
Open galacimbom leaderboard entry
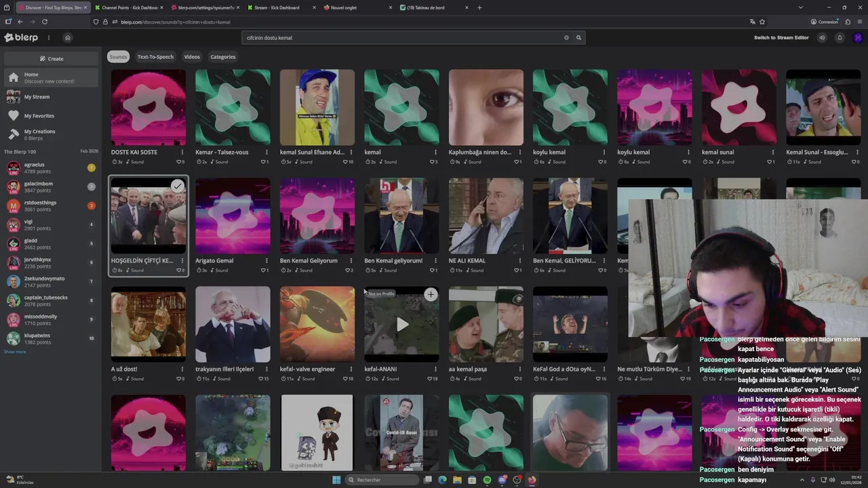tap(52, 187)
